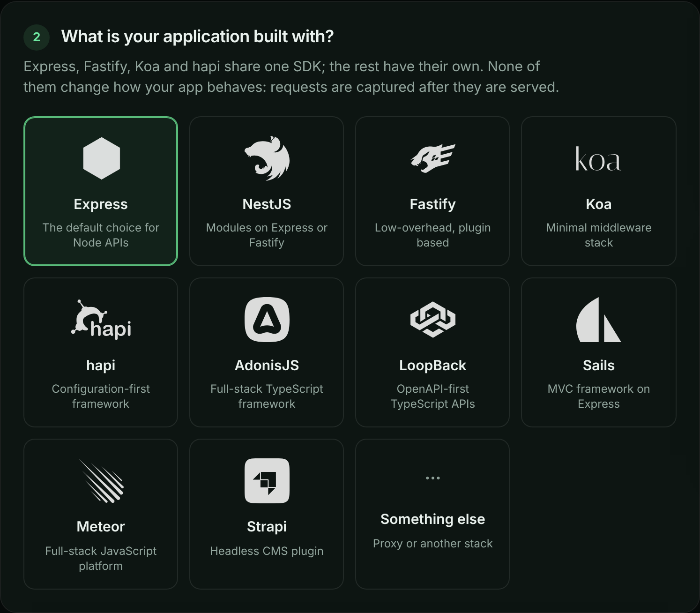
Task: Choose the AdonisJS triangle logo
Action: click(x=267, y=320)
